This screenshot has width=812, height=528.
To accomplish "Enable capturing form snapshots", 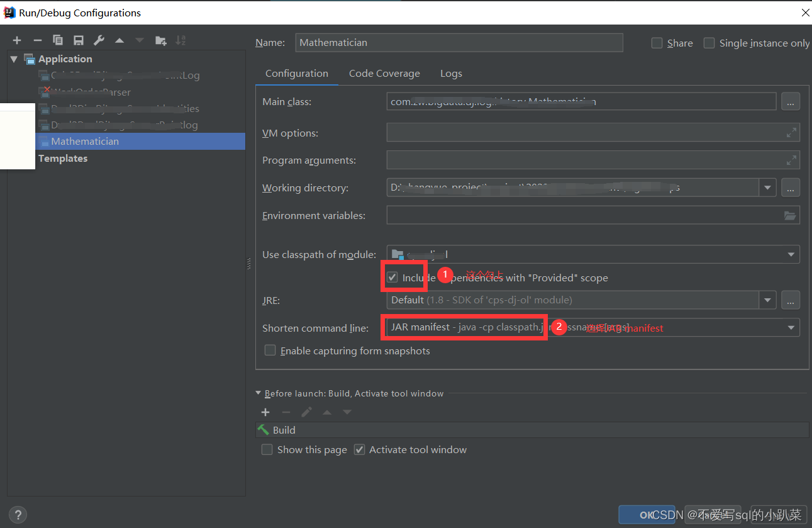I will [270, 350].
